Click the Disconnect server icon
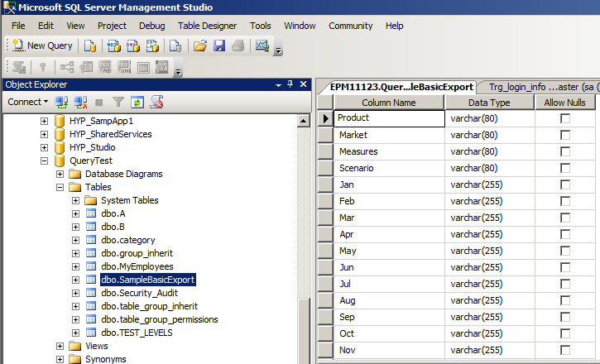 coord(80,102)
